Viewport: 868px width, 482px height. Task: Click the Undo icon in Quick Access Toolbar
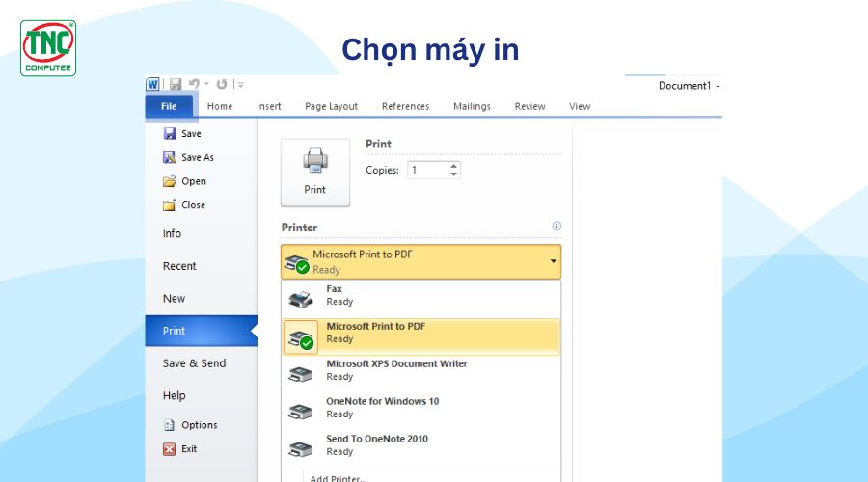194,84
